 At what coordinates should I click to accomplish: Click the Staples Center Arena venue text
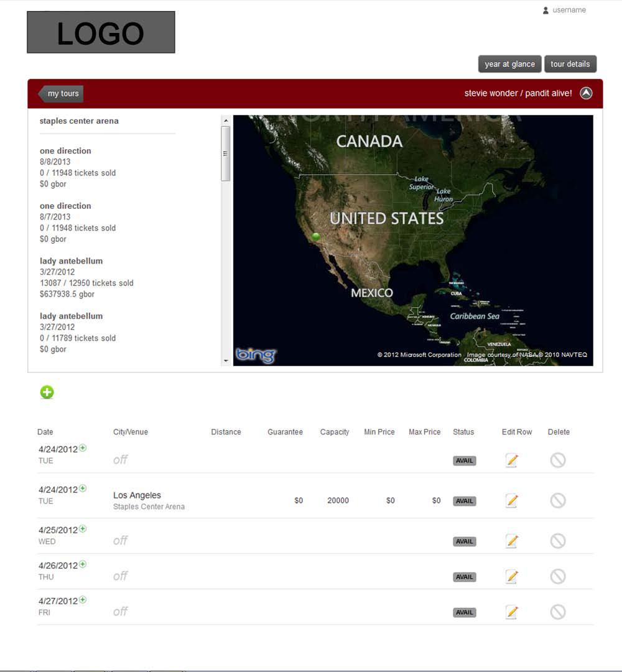(x=149, y=507)
